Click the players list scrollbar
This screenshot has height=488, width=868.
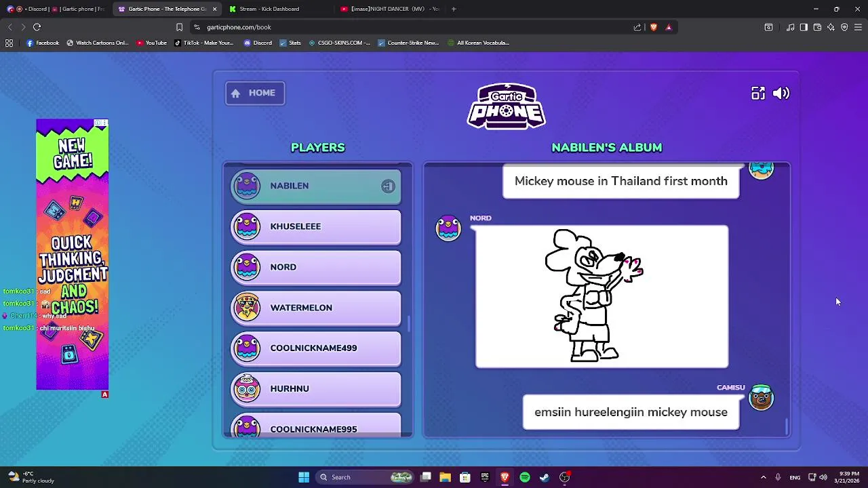[x=408, y=323]
